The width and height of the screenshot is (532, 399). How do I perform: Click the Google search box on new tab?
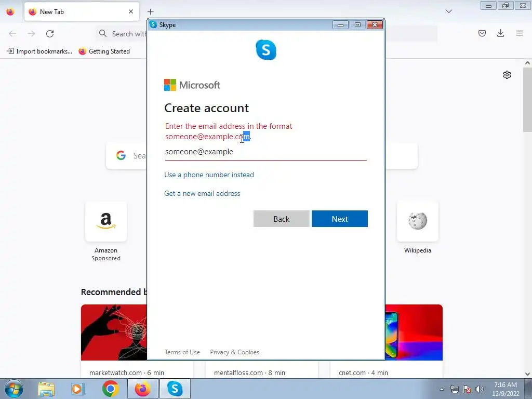coord(126,156)
